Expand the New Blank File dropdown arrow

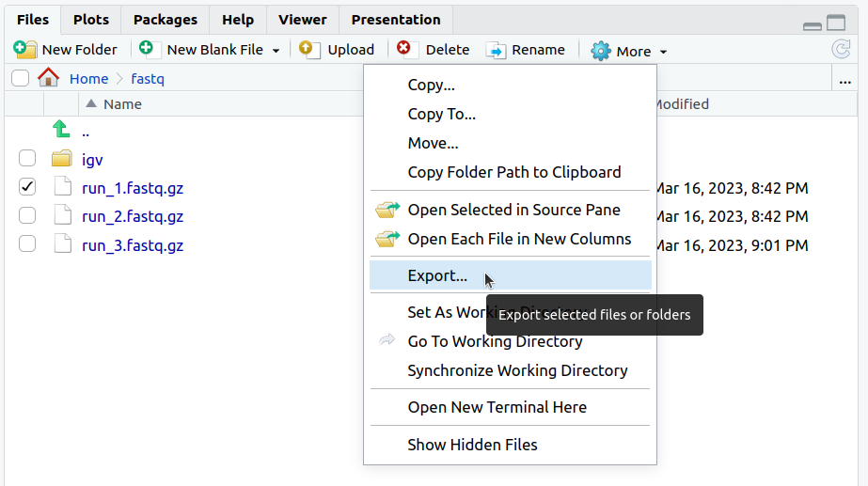(x=276, y=51)
